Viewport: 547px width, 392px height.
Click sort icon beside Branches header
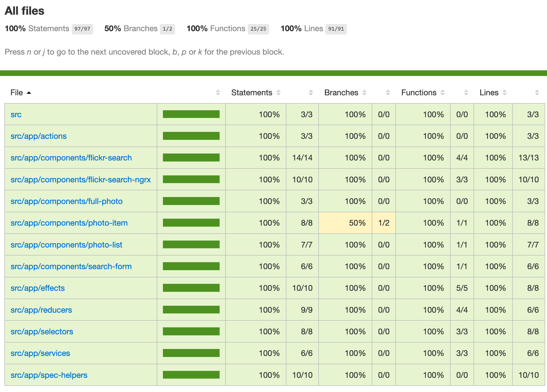click(x=364, y=93)
